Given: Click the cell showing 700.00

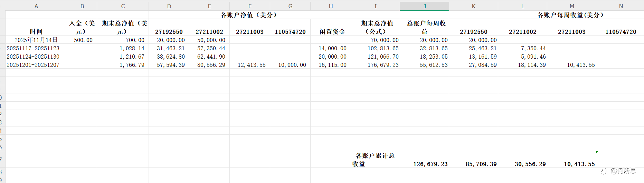Looking at the screenshot, I should [123, 40].
